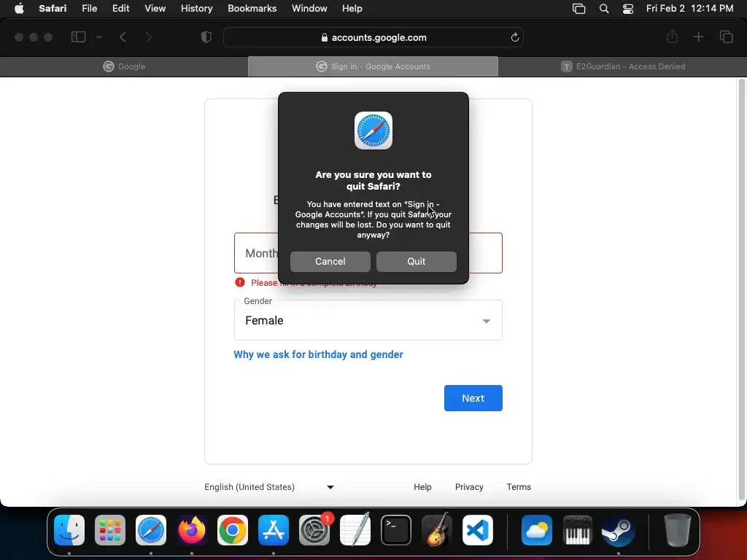Expand the sidebar options chevron
The image size is (747, 560).
(x=99, y=36)
